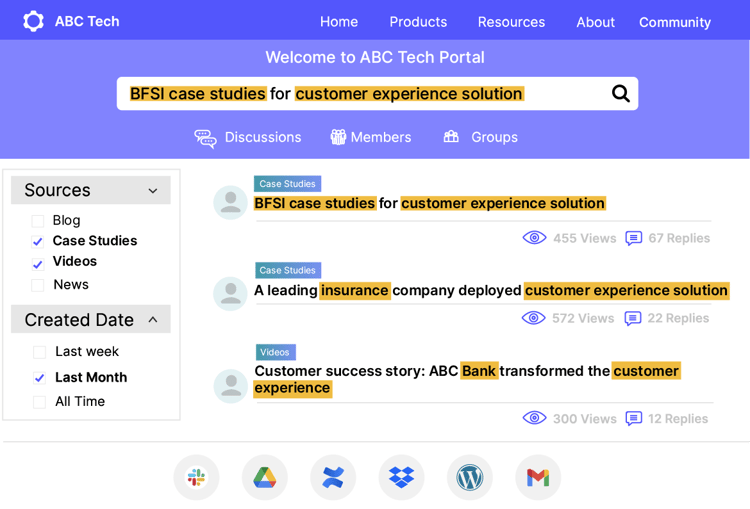
Task: Click the search magnifier icon
Action: pos(620,93)
